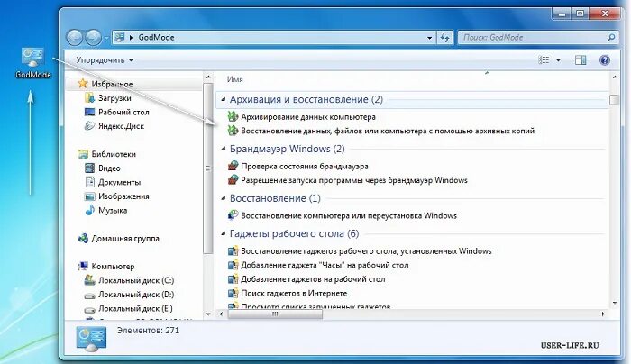Click the Яндекс.Диск icon in sidebar
631x364 pixels.
[x=89, y=126]
